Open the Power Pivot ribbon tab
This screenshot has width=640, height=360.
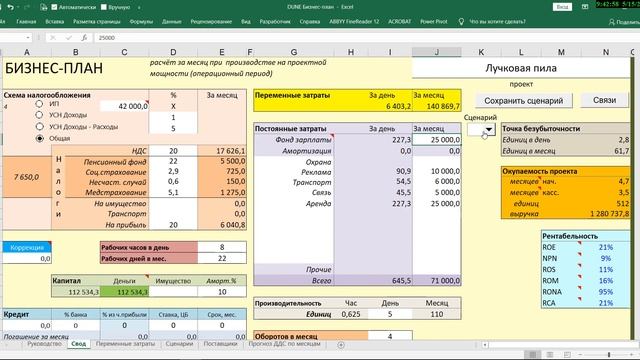[x=434, y=22]
